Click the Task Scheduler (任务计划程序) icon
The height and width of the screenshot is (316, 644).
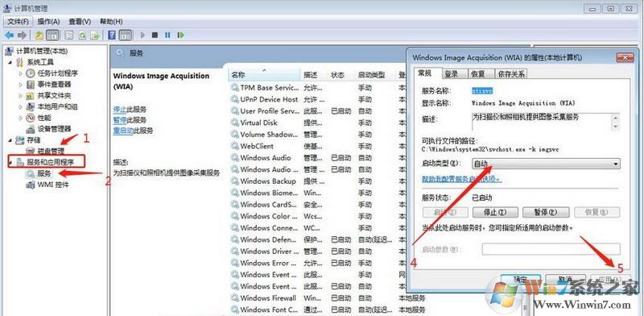pyautogui.click(x=31, y=73)
